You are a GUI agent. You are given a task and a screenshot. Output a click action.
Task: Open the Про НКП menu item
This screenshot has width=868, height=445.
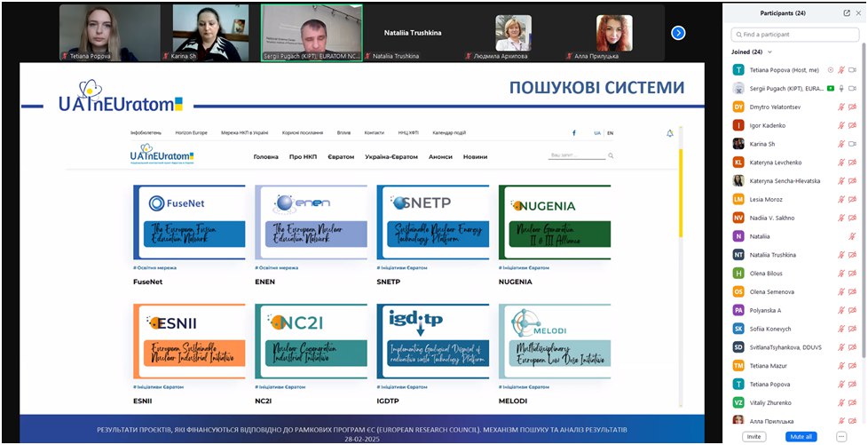303,157
